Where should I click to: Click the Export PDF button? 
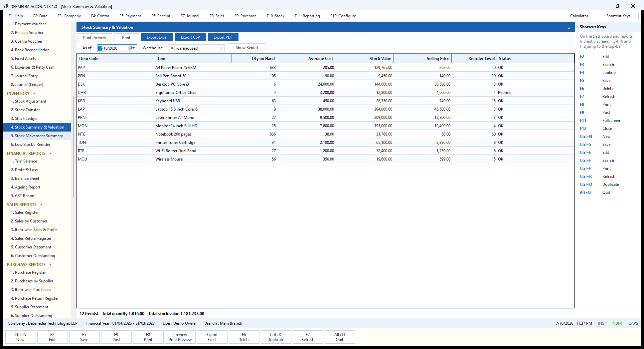(x=223, y=37)
